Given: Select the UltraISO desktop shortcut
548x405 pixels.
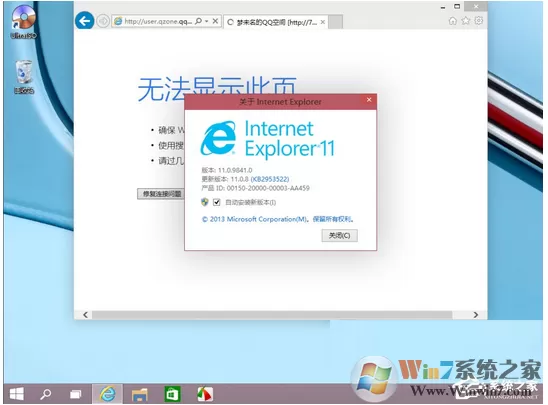Looking at the screenshot, I should click(23, 22).
